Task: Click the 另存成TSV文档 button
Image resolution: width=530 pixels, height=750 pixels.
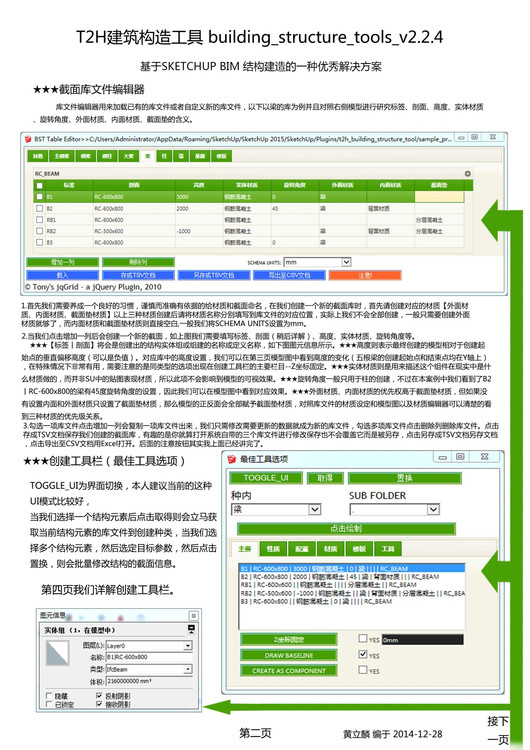Action: click(214, 275)
